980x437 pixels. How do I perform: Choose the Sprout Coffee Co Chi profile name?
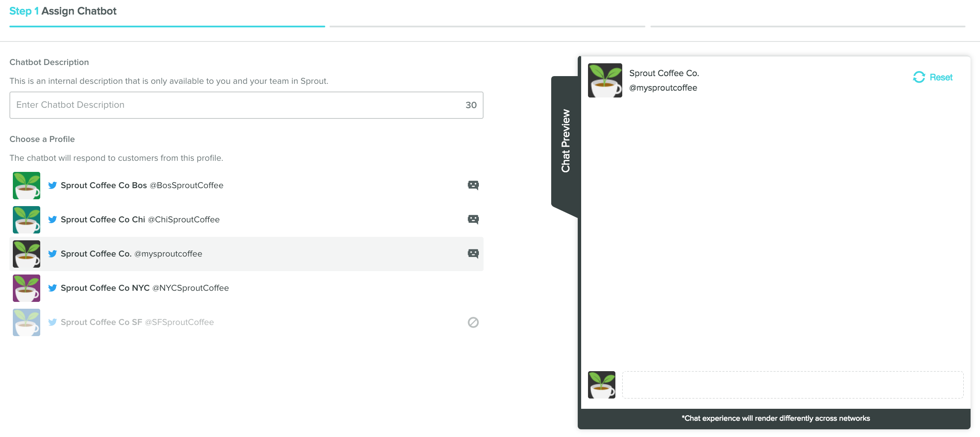tap(103, 219)
